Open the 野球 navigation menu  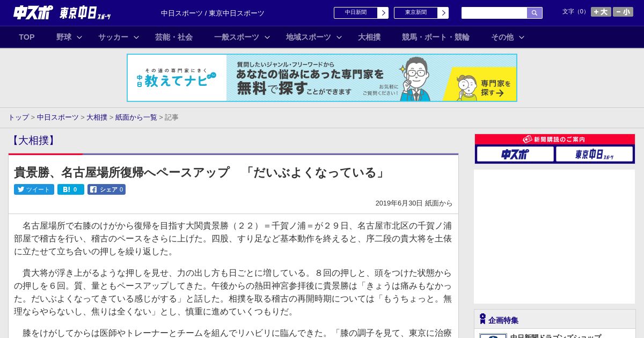(64, 37)
